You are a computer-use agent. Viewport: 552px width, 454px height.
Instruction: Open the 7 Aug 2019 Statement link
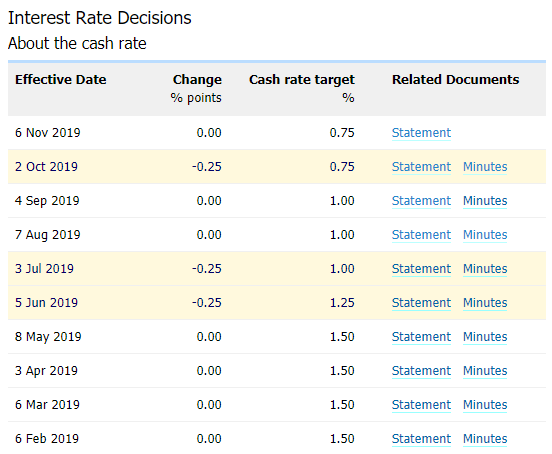[421, 235]
